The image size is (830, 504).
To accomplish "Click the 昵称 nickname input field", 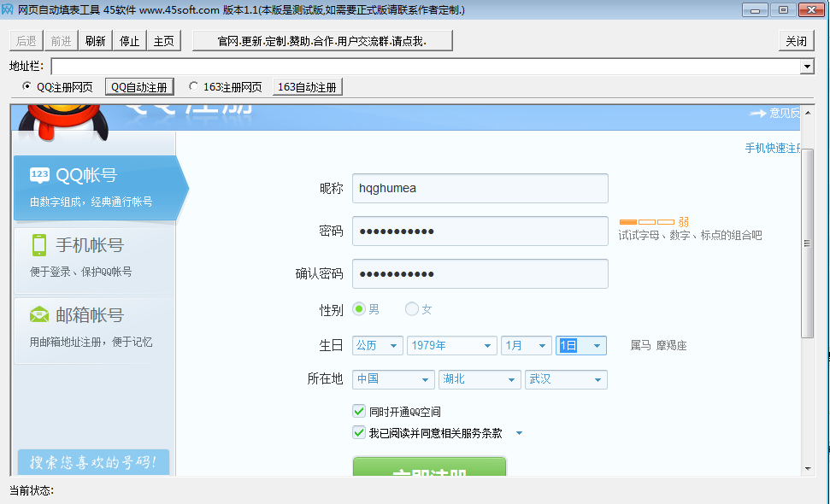I will click(480, 188).
